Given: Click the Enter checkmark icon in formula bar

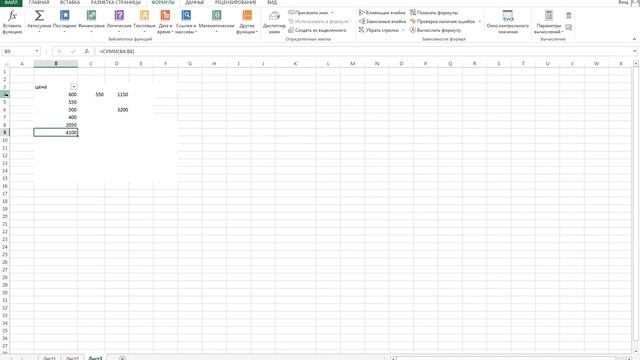Looking at the screenshot, I should pyautogui.click(x=73, y=51).
